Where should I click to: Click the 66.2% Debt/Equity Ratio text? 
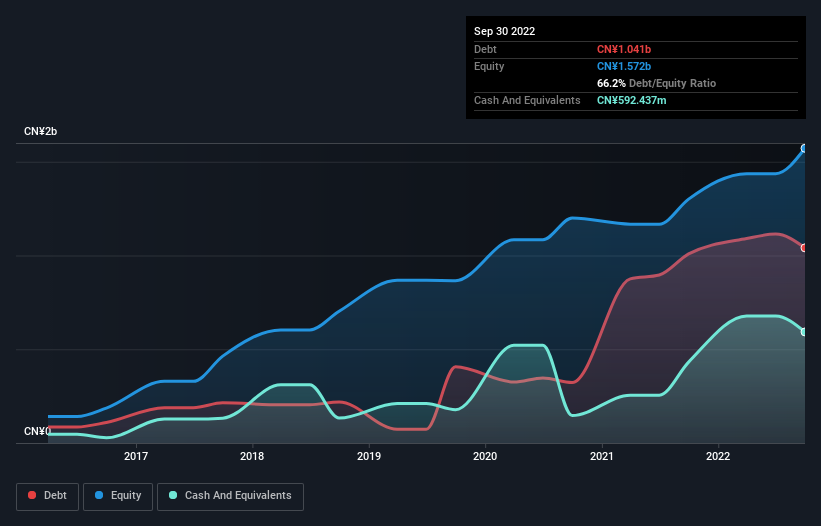656,83
